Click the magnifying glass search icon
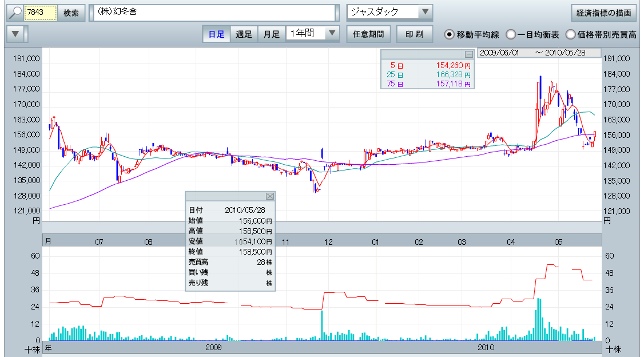644x357 pixels. [x=15, y=13]
